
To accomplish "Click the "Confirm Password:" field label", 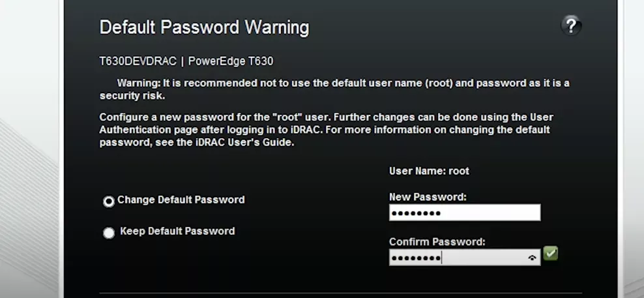I will click(x=437, y=242).
